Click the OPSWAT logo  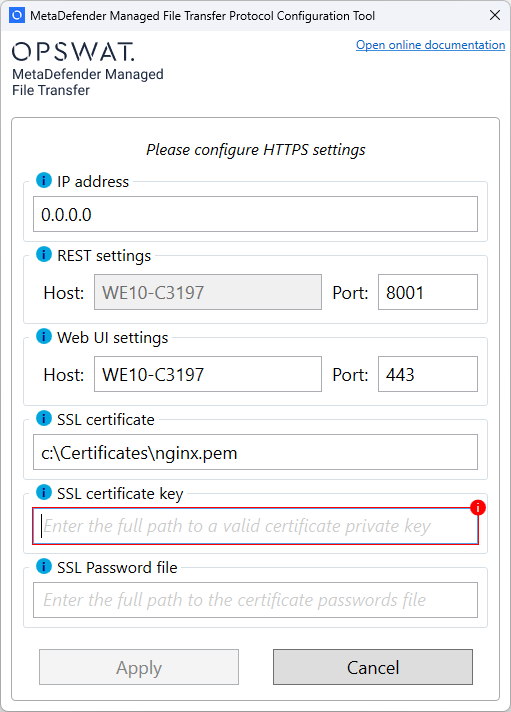tap(74, 51)
